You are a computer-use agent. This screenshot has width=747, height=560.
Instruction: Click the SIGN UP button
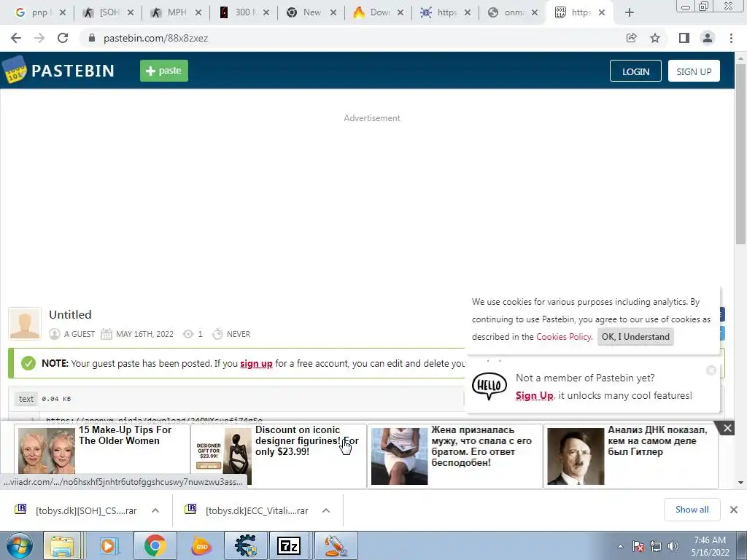tap(694, 71)
